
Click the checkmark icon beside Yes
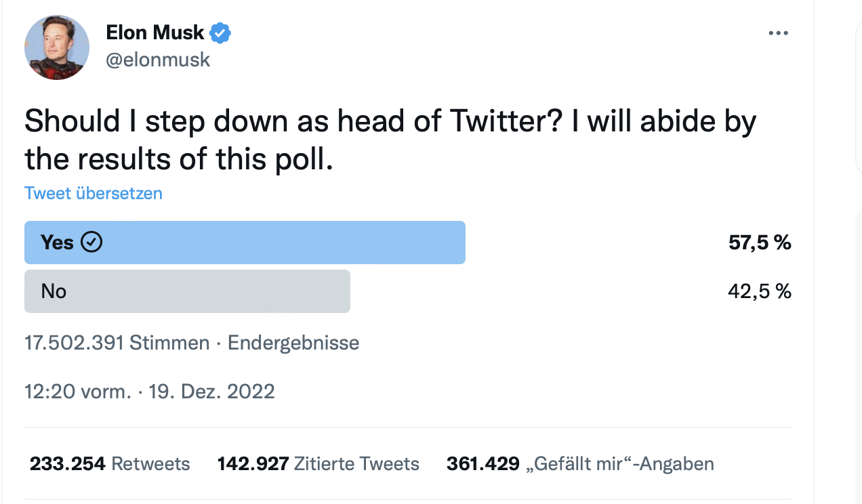tap(91, 242)
